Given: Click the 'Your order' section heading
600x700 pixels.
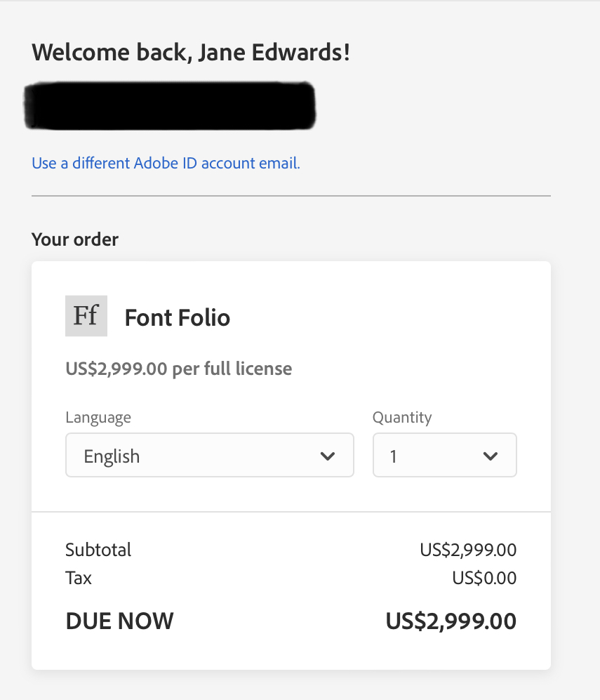Looking at the screenshot, I should (75, 239).
